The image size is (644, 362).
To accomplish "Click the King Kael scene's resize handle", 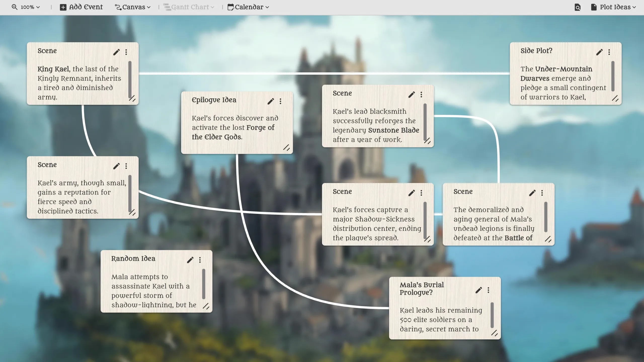I will point(132,99).
